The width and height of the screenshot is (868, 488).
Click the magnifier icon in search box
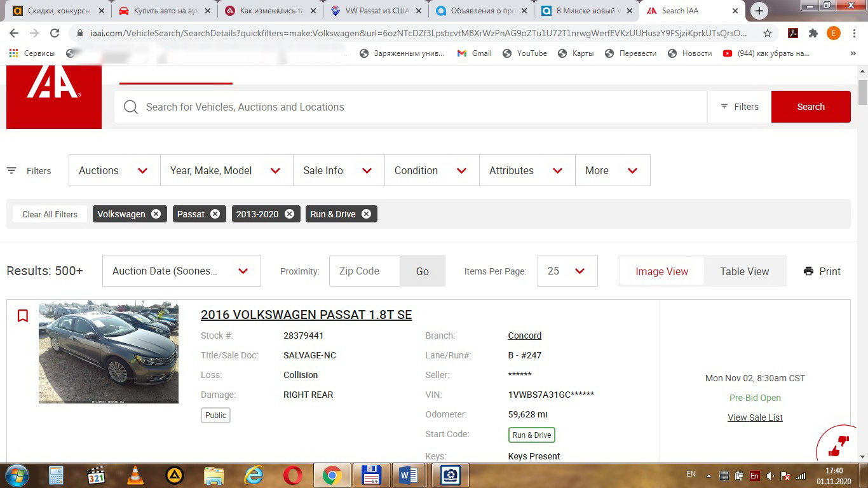pos(131,107)
